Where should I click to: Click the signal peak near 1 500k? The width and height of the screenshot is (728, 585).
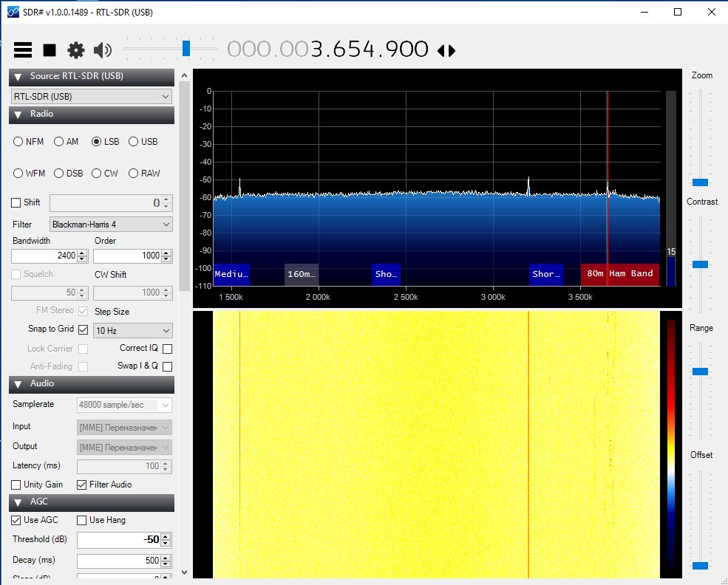tap(239, 188)
